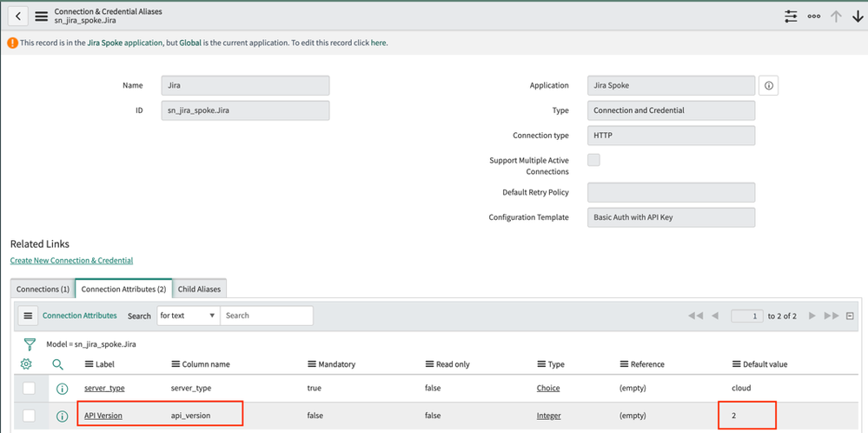Screen dimensions: 868x433
Task: Preview the API Version record info icon
Action: 62,416
